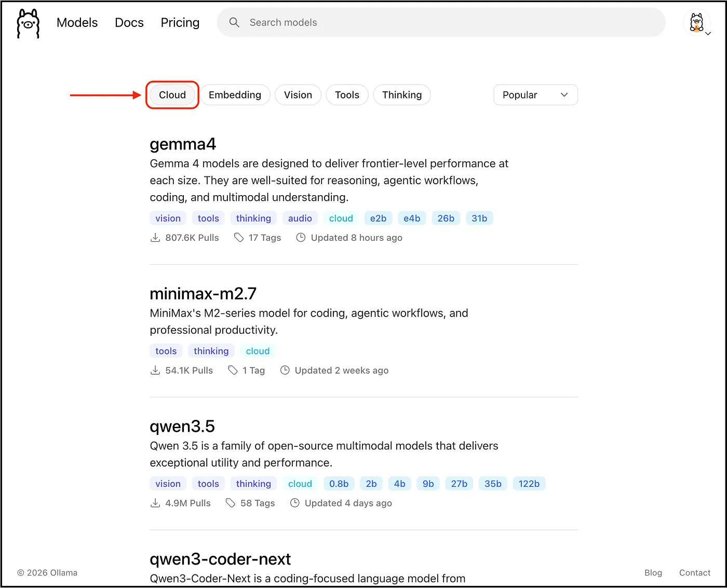Click minimax-m2.7 cloud tag

(x=258, y=351)
